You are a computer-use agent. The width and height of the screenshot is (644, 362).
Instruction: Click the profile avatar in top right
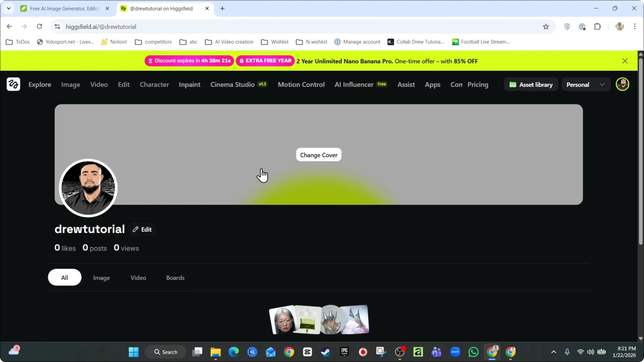623,84
